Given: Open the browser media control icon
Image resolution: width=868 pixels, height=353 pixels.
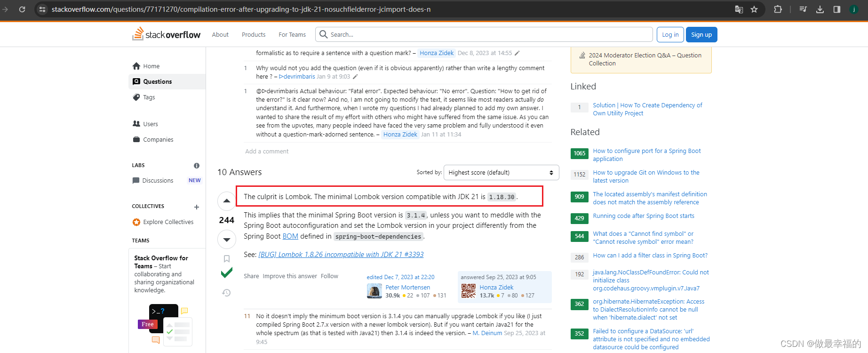Looking at the screenshot, I should pos(803,9).
